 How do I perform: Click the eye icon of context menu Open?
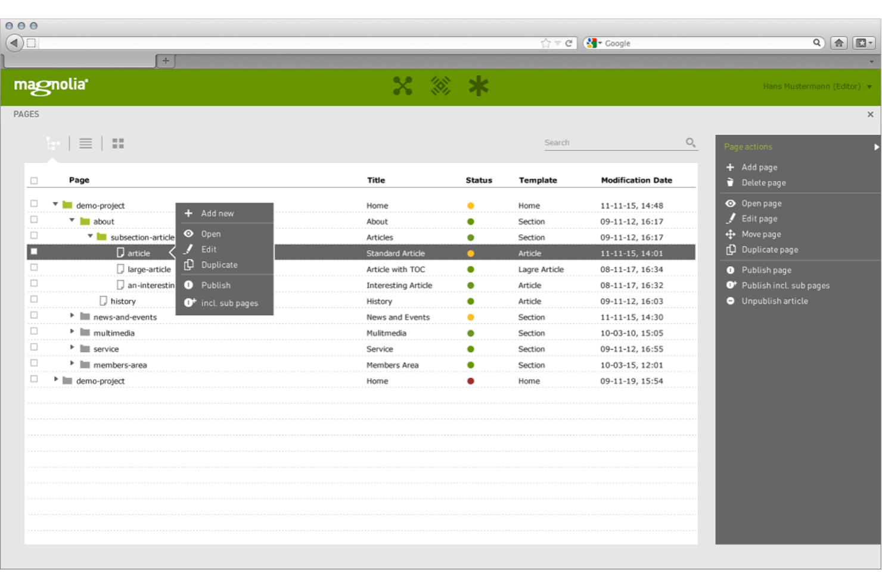tap(188, 234)
